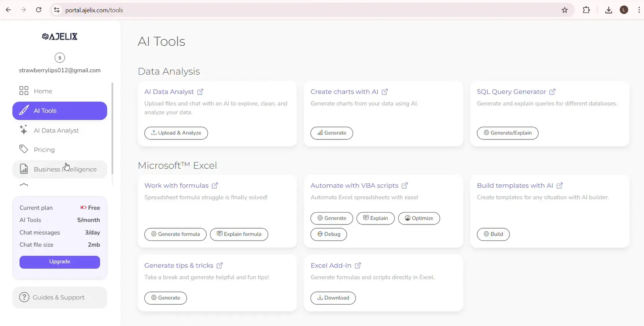The image size is (644, 326).
Task: Bookmark this page with the star icon
Action: click(x=565, y=10)
